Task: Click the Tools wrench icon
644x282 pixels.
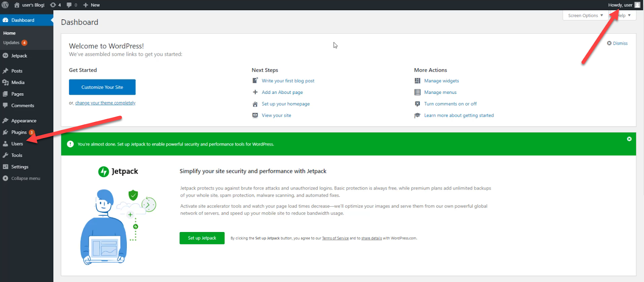Action: (5, 155)
